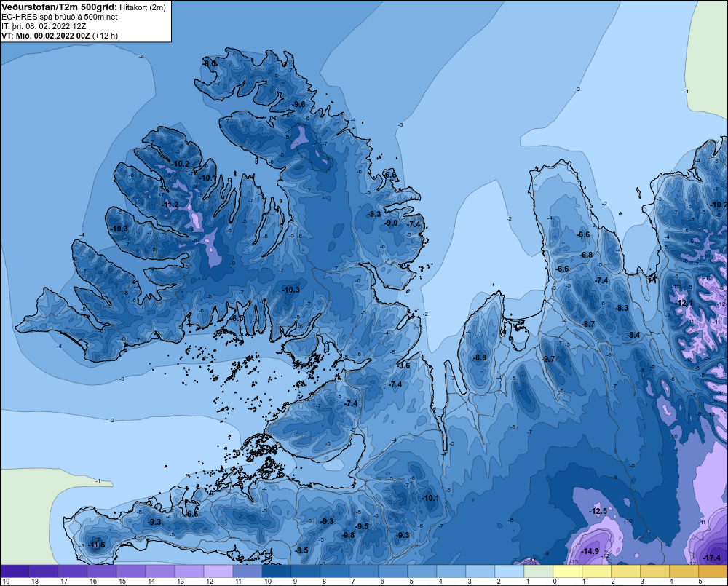The width and height of the screenshot is (728, 586).
Task: Click the -9.8 temperature label
Action: (x=348, y=535)
